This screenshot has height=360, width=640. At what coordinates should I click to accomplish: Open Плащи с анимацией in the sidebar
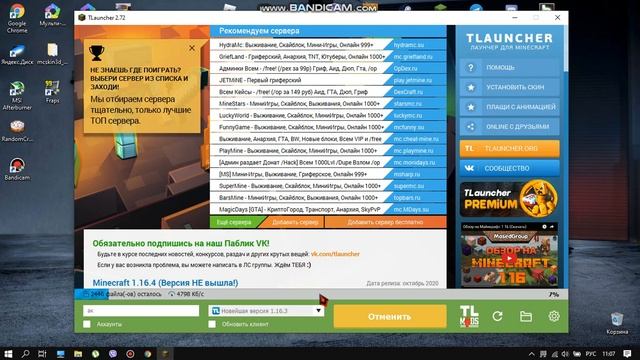click(x=509, y=107)
